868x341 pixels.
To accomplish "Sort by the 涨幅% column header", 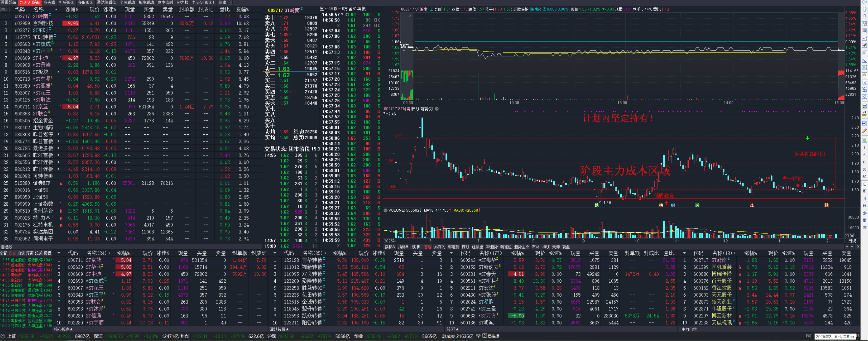I will (72, 9).
